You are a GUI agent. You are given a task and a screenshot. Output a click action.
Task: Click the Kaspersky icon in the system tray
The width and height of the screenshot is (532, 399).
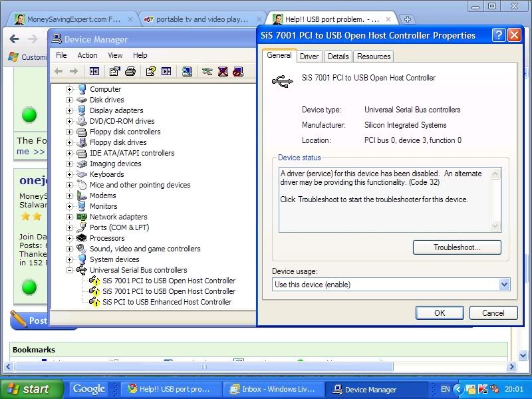click(x=483, y=389)
